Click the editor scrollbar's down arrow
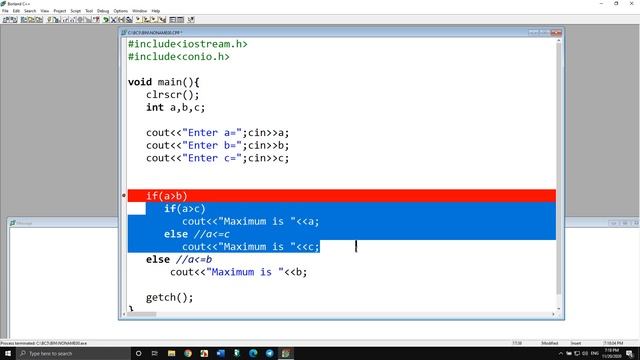This screenshot has width=640, height=360. pos(559,309)
